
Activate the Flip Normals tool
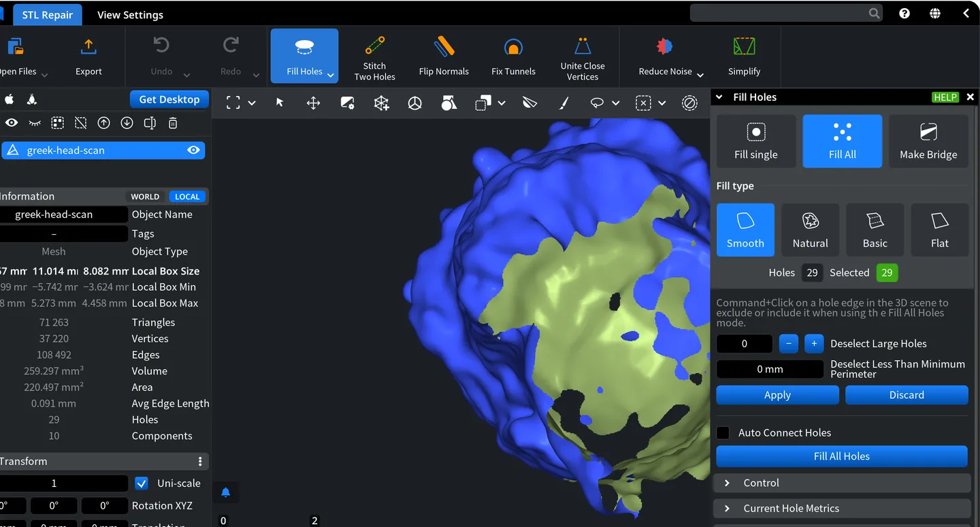click(x=444, y=57)
